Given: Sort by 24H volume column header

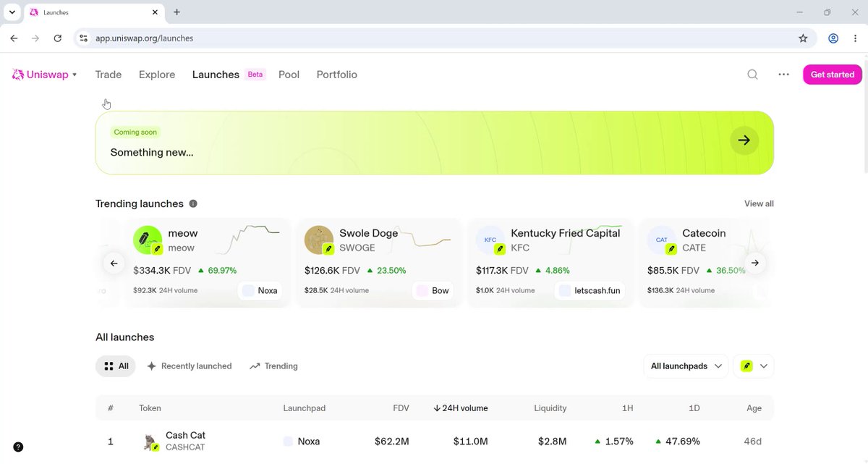Looking at the screenshot, I should 461,408.
